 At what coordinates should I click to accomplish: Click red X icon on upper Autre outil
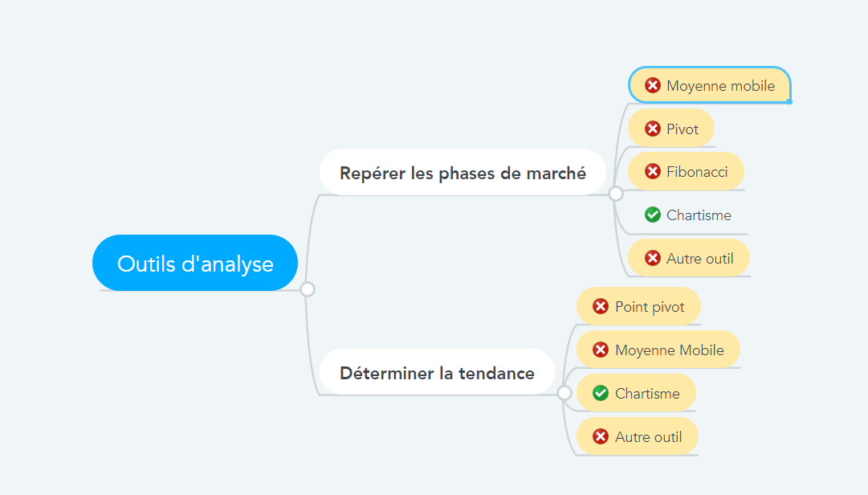(653, 258)
